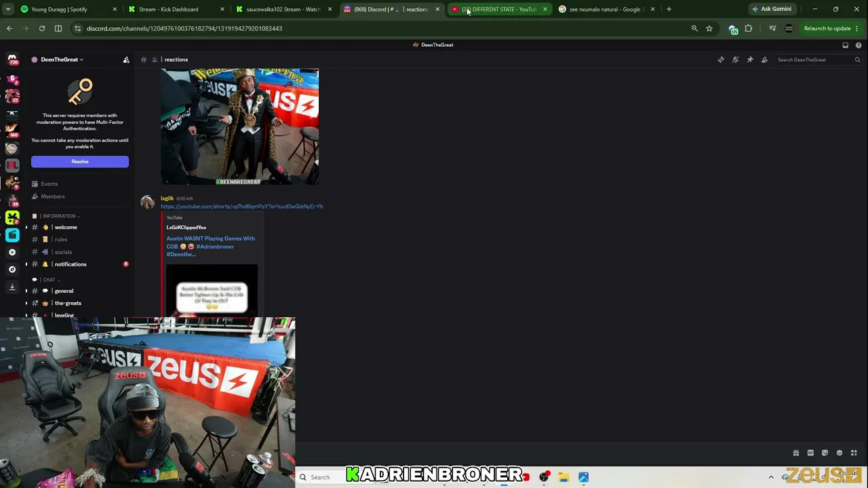Open the welcome channel
868x488 pixels.
tap(80, 227)
